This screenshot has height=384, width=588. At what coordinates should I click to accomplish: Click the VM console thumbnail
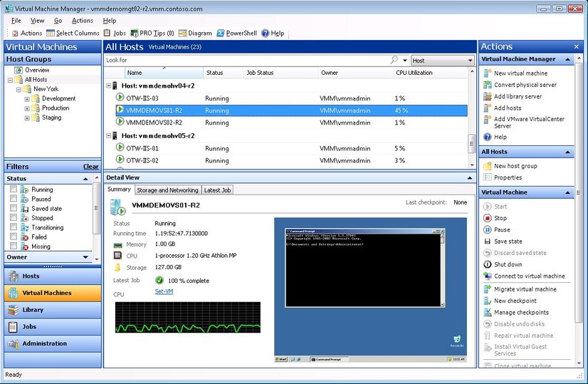click(x=370, y=290)
